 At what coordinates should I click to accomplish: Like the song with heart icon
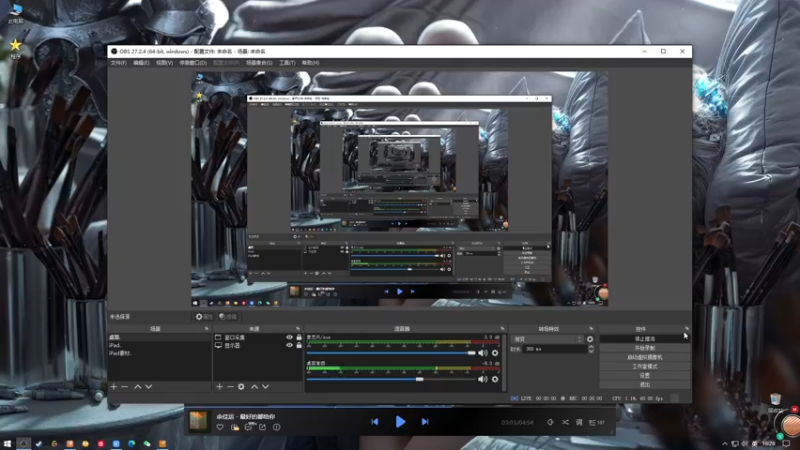pyautogui.click(x=220, y=427)
